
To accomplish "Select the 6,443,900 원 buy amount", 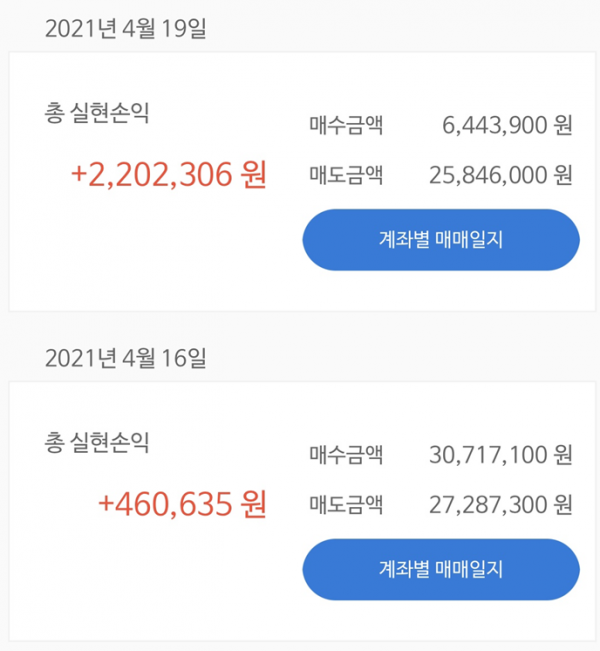I will pos(507,127).
